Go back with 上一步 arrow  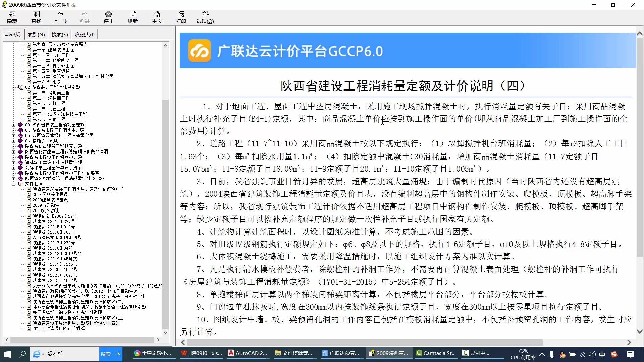point(60,17)
